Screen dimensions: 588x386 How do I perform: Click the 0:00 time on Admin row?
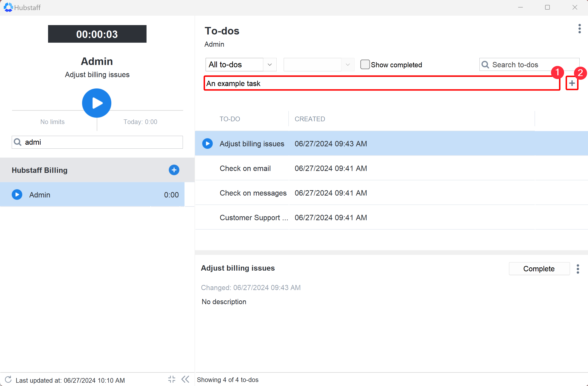coord(171,195)
